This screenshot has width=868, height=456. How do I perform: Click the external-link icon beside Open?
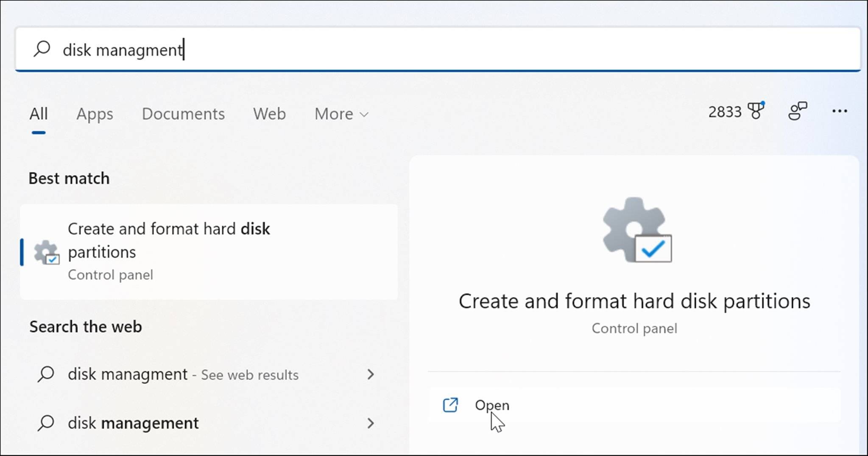tap(450, 405)
